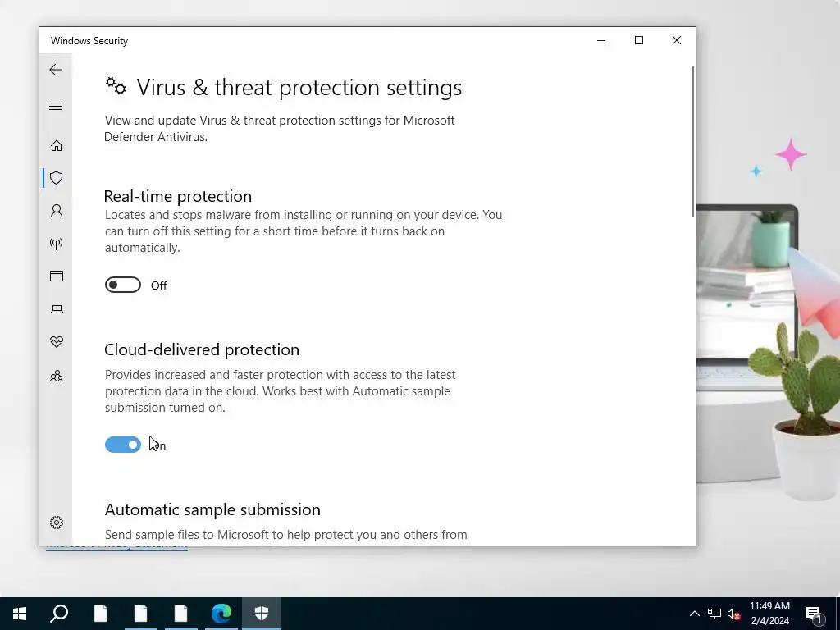The width and height of the screenshot is (840, 630).
Task: Click the network icon in system tray
Action: point(714,614)
